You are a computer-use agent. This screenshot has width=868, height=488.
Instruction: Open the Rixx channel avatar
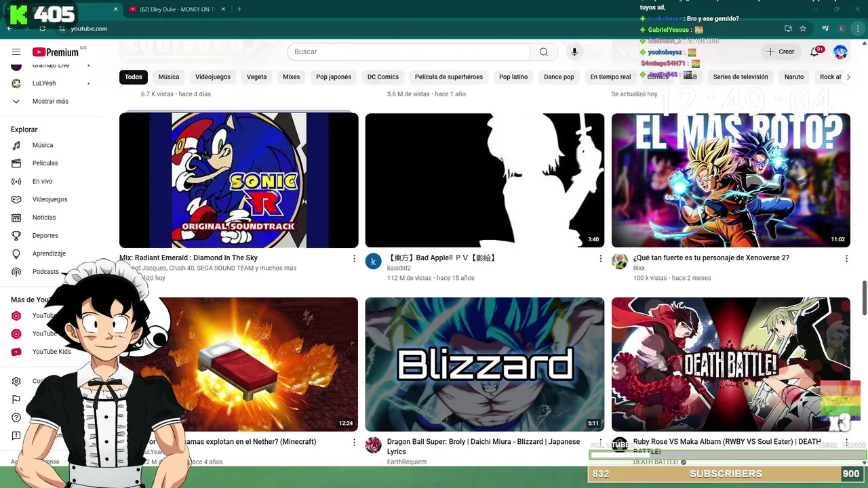tap(620, 262)
